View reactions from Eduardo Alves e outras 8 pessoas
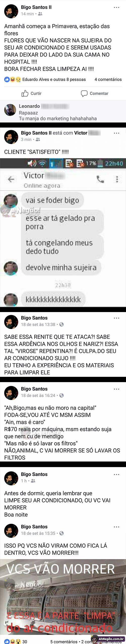This screenshot has width=126, height=644. coord(54,79)
